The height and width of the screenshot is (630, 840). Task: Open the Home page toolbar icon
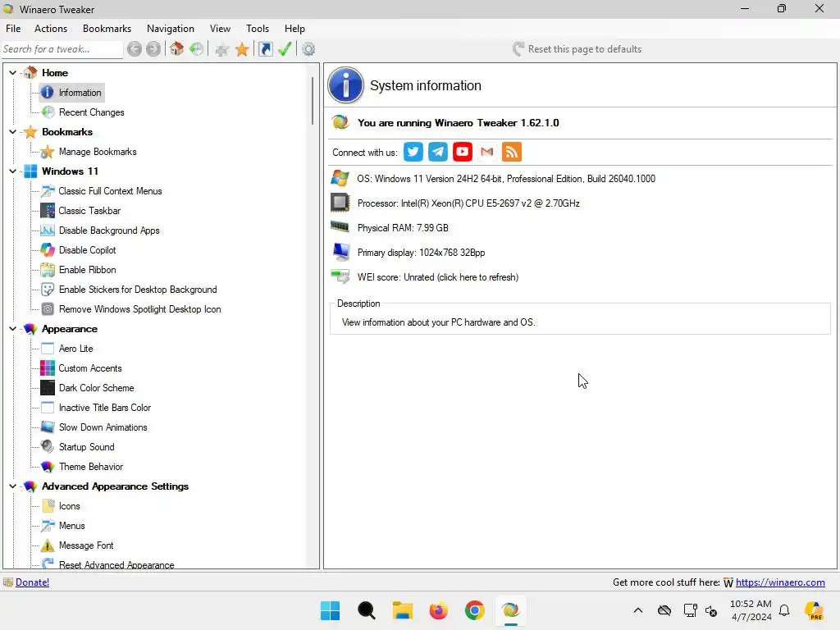(177, 49)
